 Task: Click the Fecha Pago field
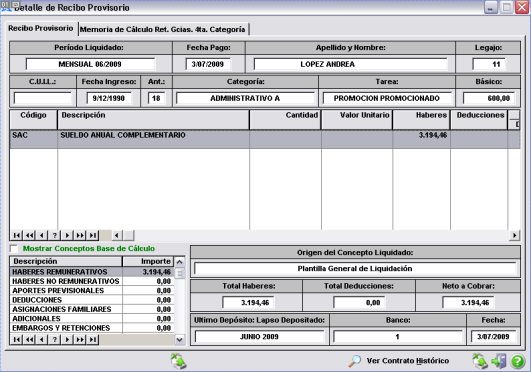(208, 64)
